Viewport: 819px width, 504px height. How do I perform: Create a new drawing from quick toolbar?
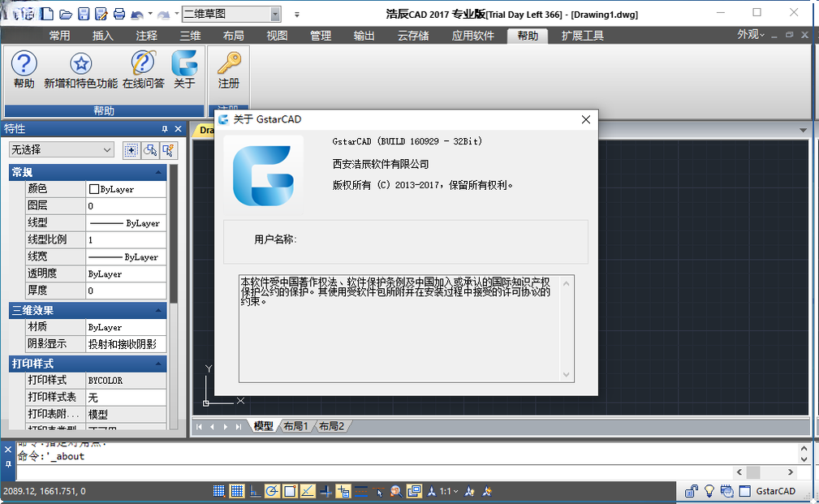(47, 14)
